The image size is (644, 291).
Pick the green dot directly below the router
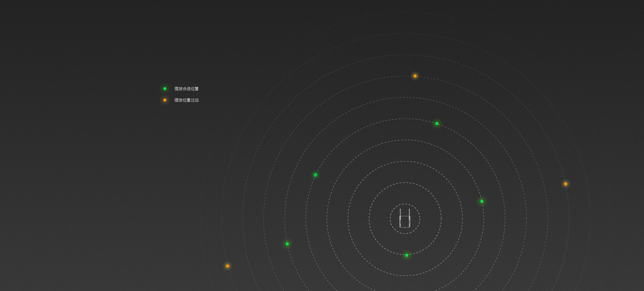407,255
